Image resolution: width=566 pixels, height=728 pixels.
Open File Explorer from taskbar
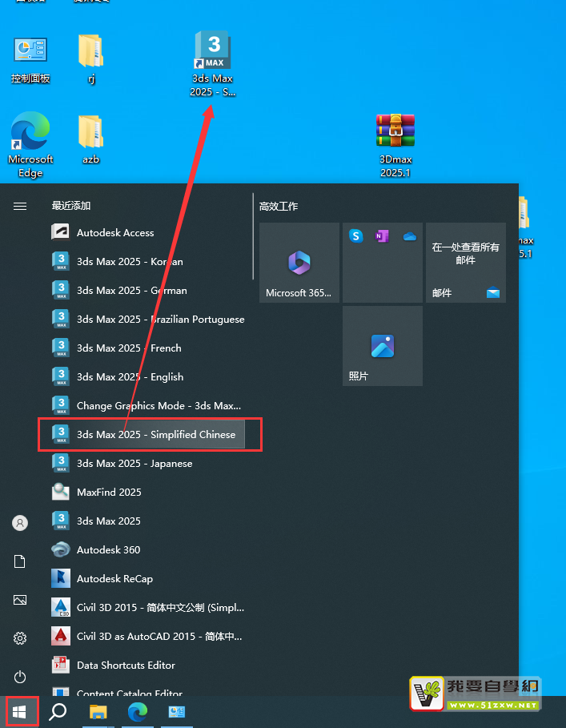pyautogui.click(x=98, y=711)
